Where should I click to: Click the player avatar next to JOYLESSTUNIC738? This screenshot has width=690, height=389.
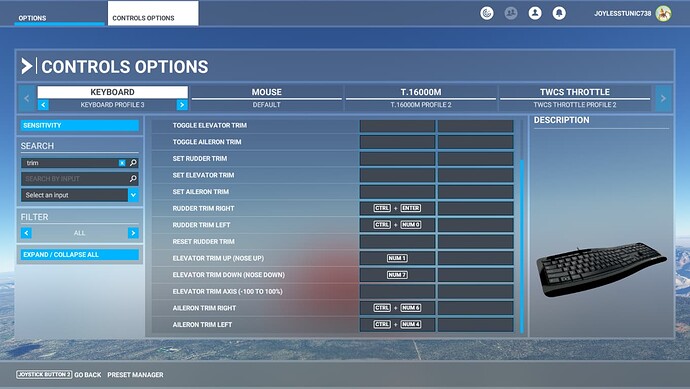click(663, 13)
